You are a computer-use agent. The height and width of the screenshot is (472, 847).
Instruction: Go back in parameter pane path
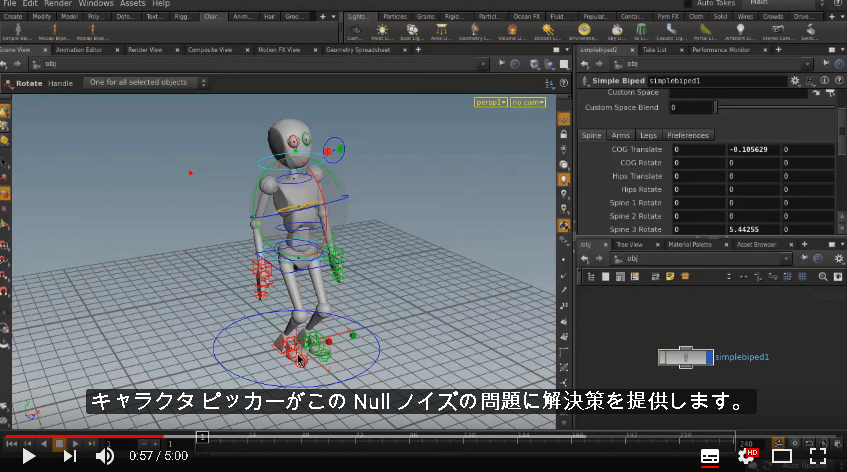[x=584, y=64]
